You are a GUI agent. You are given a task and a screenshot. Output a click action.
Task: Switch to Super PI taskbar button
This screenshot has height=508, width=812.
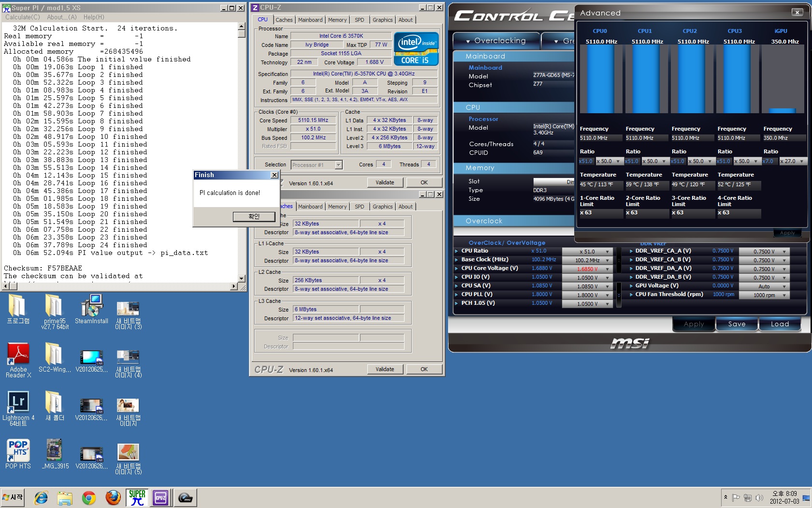pyautogui.click(x=137, y=497)
